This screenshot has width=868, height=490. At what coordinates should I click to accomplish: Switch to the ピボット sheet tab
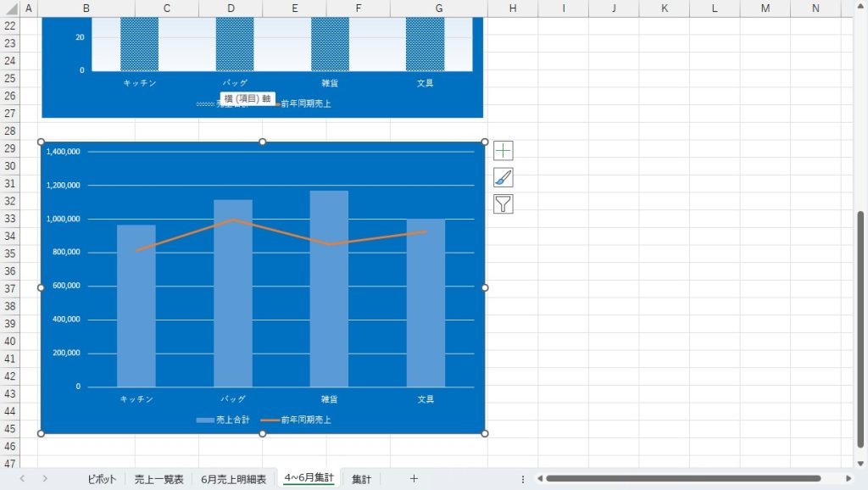tap(102, 479)
